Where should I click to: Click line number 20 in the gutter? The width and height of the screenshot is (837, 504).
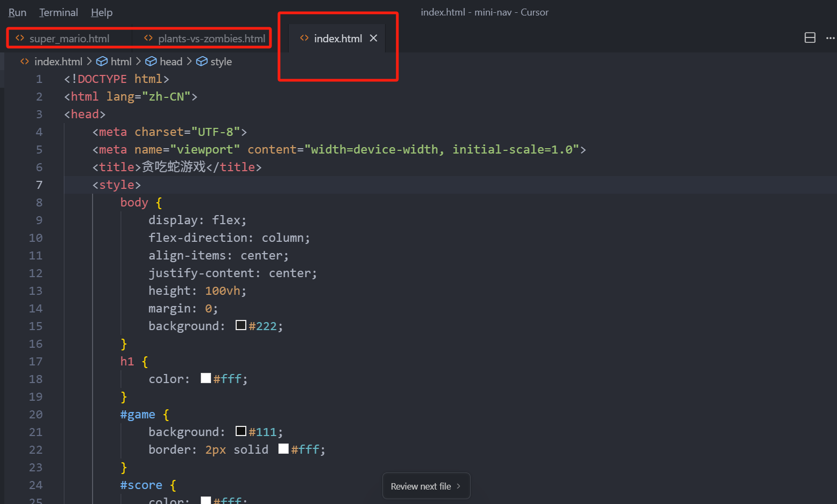(x=36, y=414)
